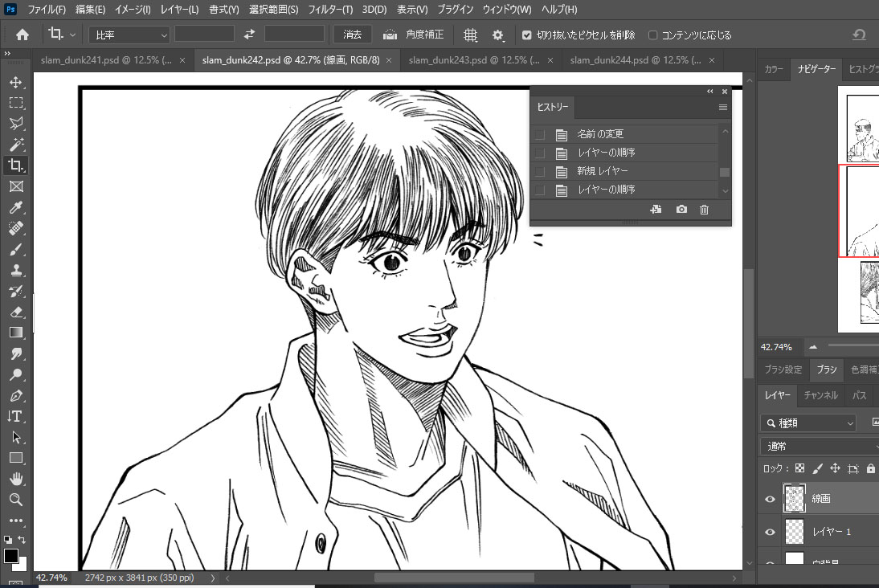
Task: Select the Hand tool
Action: click(x=16, y=479)
